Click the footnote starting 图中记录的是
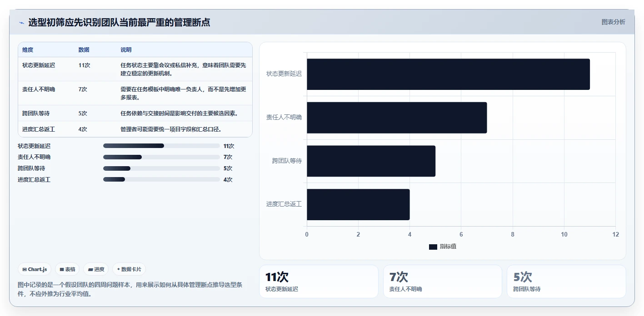 (x=130, y=289)
